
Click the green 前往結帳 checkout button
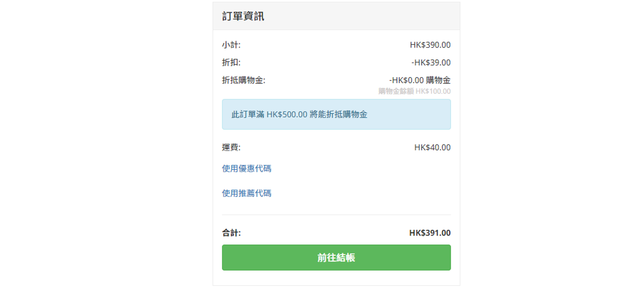click(336, 258)
